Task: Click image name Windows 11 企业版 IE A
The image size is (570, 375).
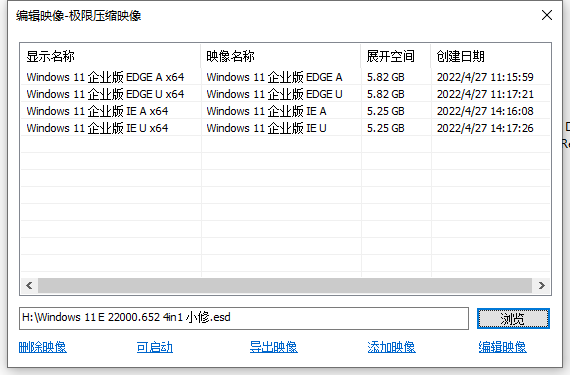Action: (x=266, y=111)
